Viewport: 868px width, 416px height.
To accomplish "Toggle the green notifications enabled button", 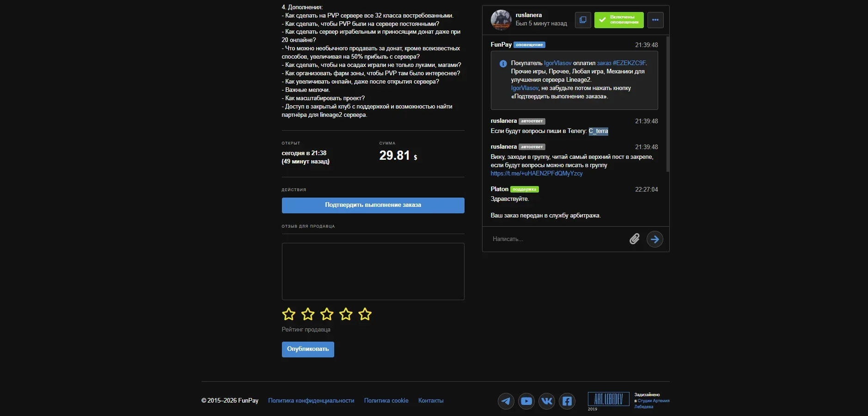I will pyautogui.click(x=619, y=20).
